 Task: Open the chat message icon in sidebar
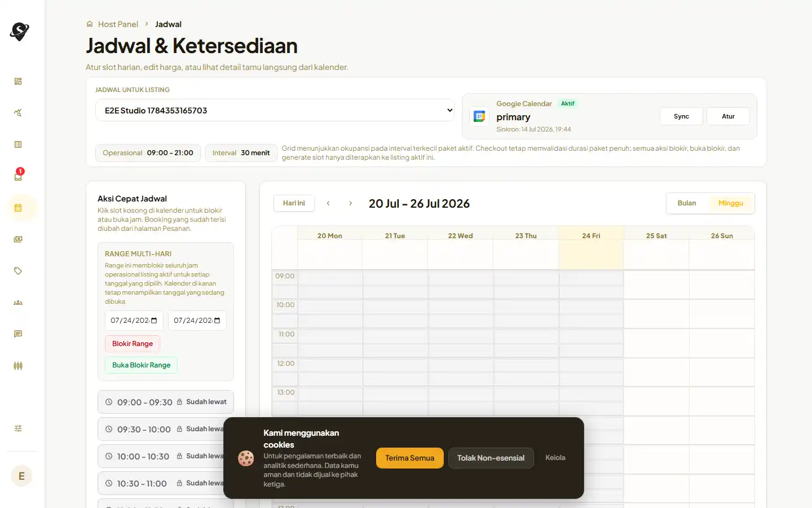pos(18,334)
